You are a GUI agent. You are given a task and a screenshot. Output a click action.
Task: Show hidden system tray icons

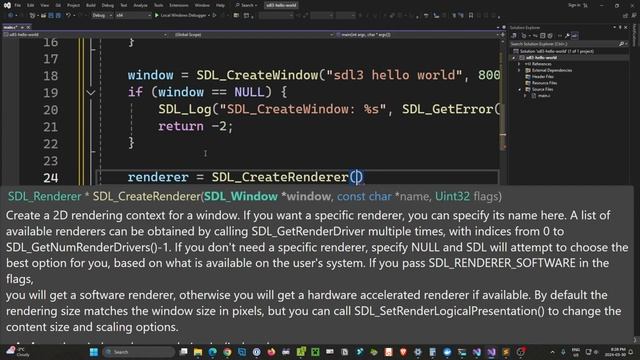(x=553, y=352)
